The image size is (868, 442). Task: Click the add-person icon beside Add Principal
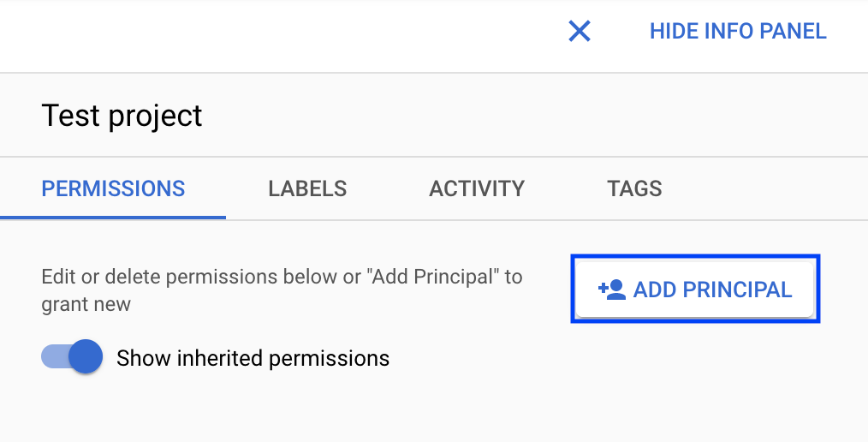click(x=612, y=290)
